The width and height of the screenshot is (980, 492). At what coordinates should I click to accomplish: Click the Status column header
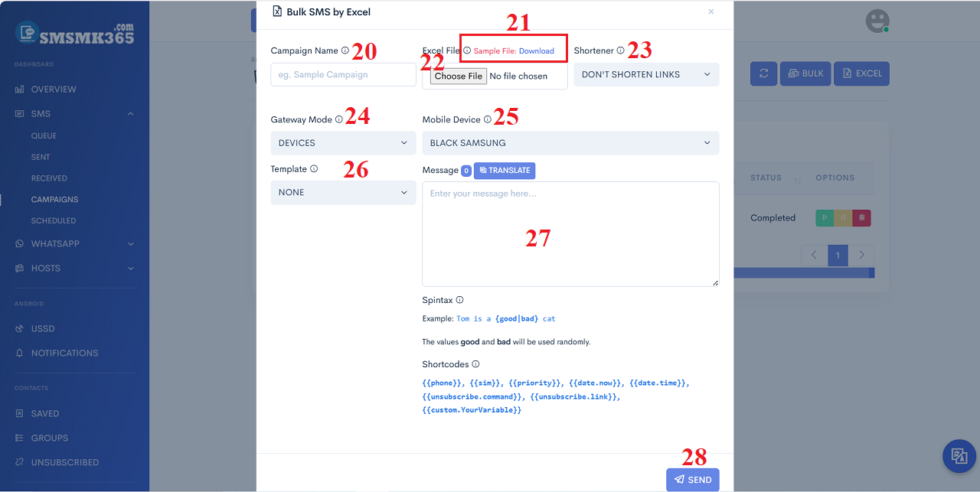(766, 178)
